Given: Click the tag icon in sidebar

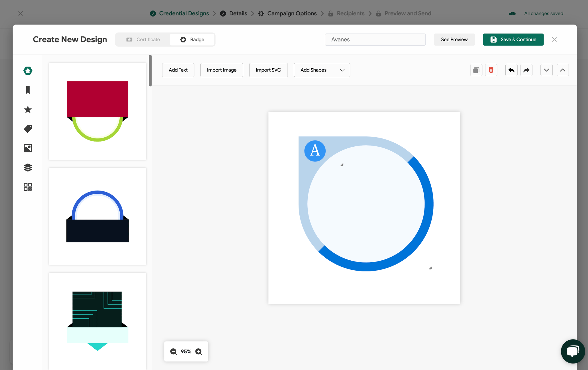Looking at the screenshot, I should coord(28,129).
